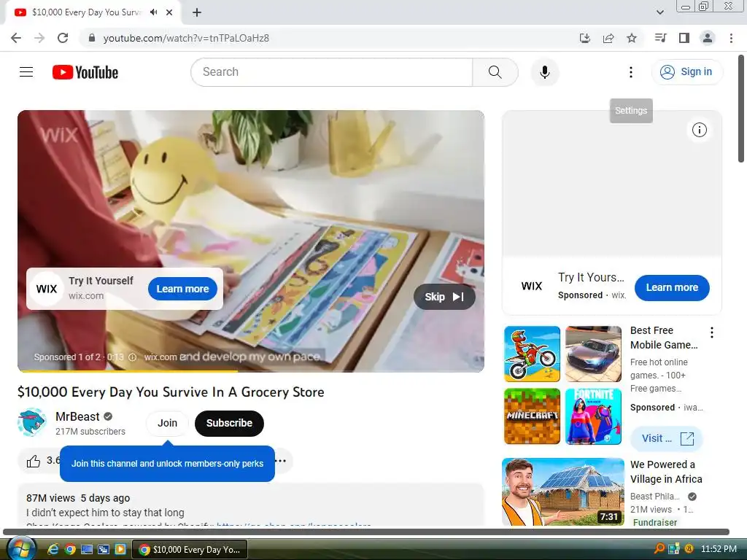Close the YouTube tab
Screen dimensions: 747x560
(x=169, y=12)
